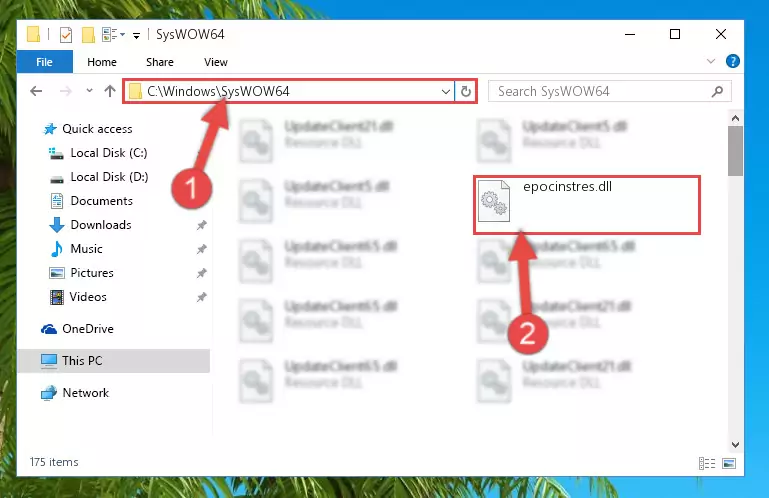
Task: Click the Properties quick access toolbar icon
Action: [x=66, y=34]
